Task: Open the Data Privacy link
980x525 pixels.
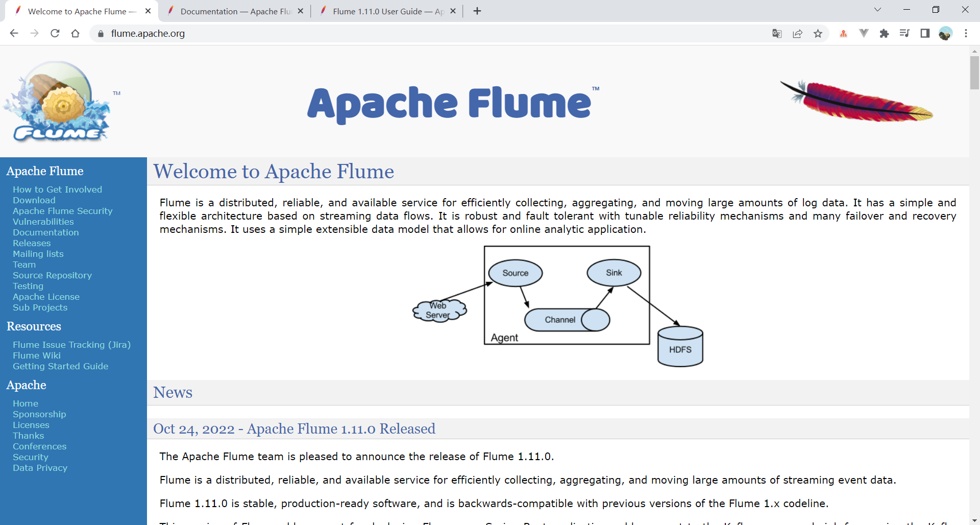Action: tap(40, 468)
